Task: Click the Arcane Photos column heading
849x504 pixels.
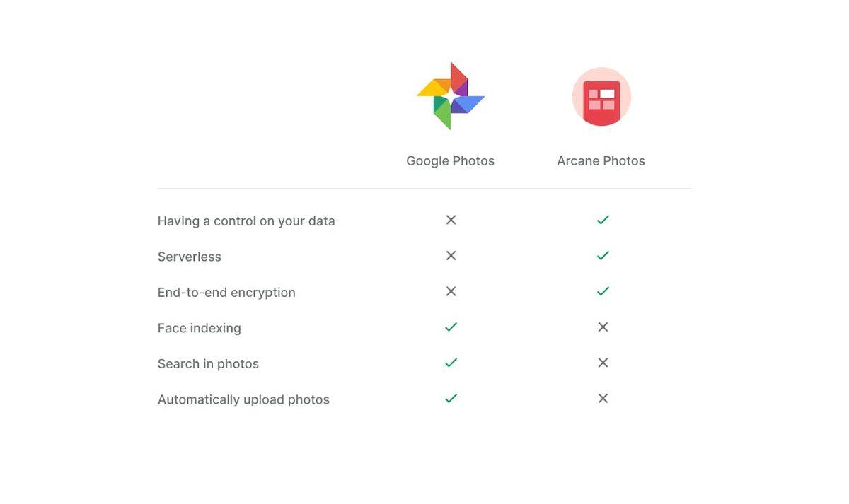Action: 601,161
